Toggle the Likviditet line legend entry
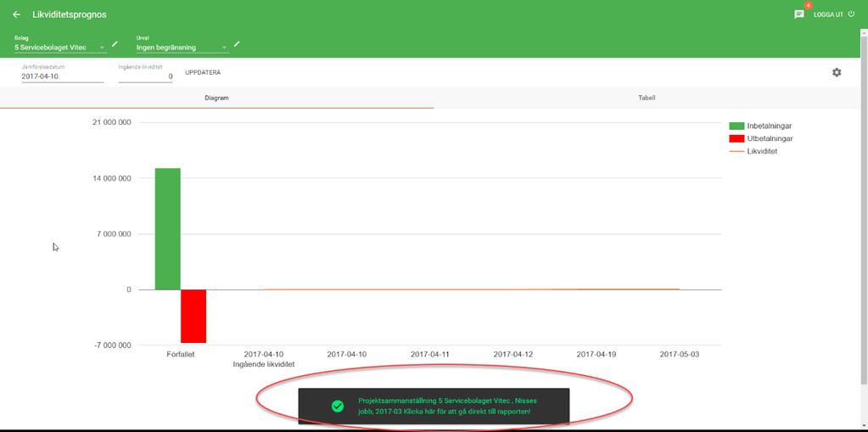This screenshot has width=868, height=432. 753,151
